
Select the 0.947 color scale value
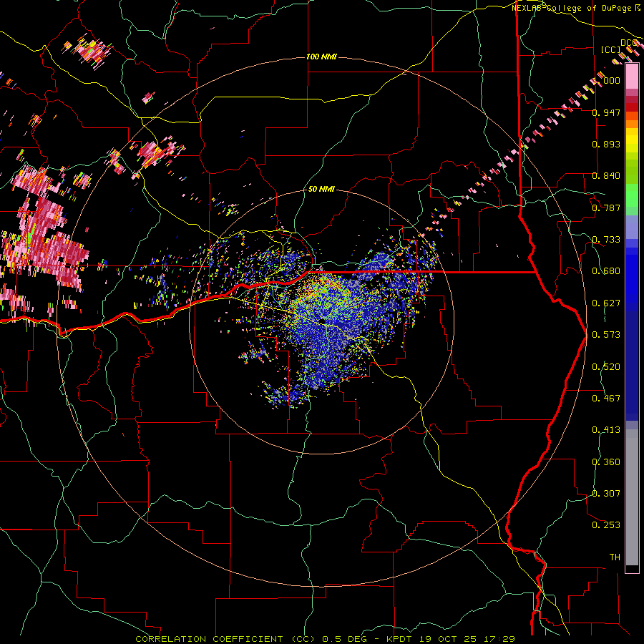pyautogui.click(x=606, y=112)
